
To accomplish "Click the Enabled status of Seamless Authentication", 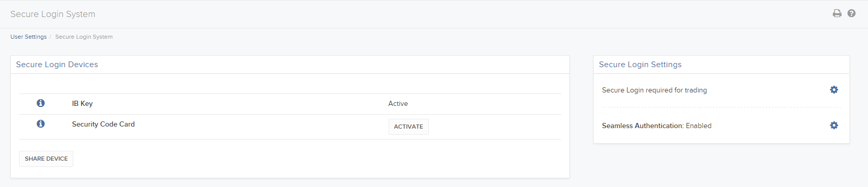I will tap(699, 126).
